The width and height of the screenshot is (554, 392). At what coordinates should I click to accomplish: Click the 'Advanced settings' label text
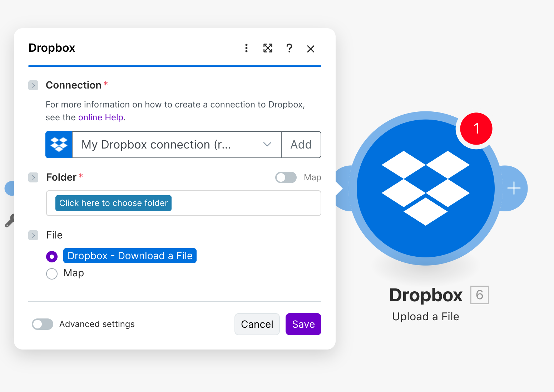click(x=97, y=324)
